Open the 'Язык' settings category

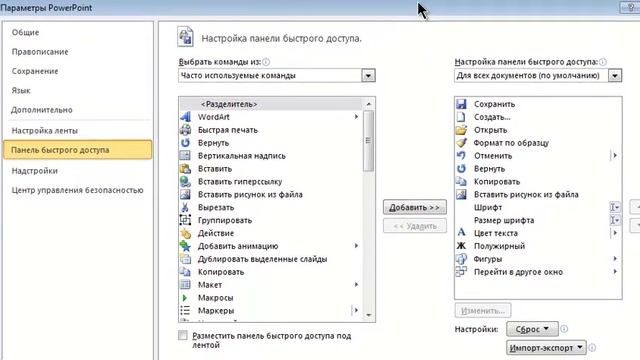(21, 91)
